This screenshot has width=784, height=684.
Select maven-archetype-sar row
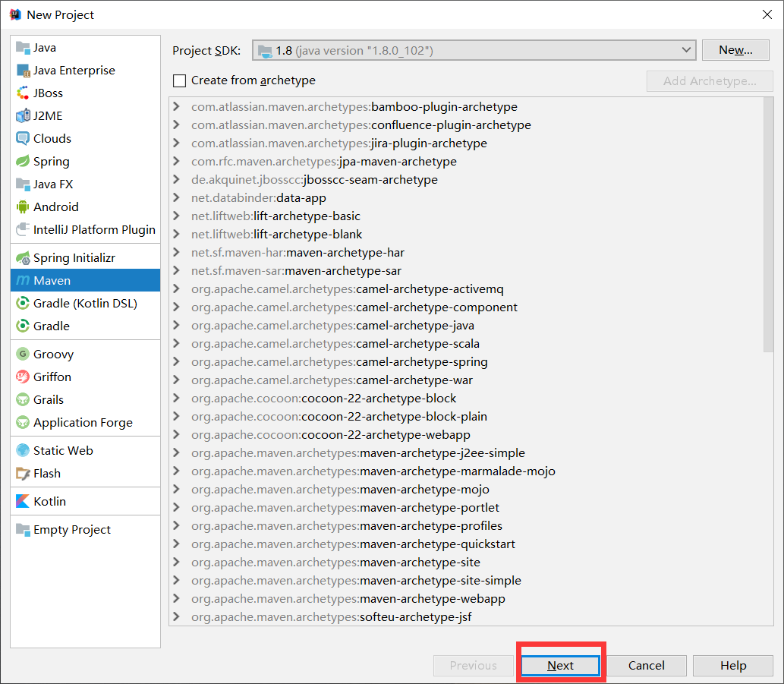point(466,270)
